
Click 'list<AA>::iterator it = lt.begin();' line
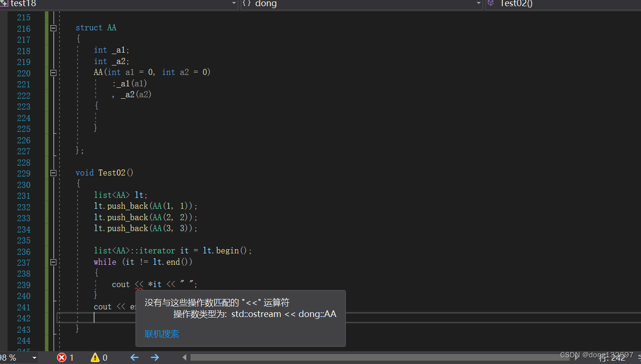(173, 251)
